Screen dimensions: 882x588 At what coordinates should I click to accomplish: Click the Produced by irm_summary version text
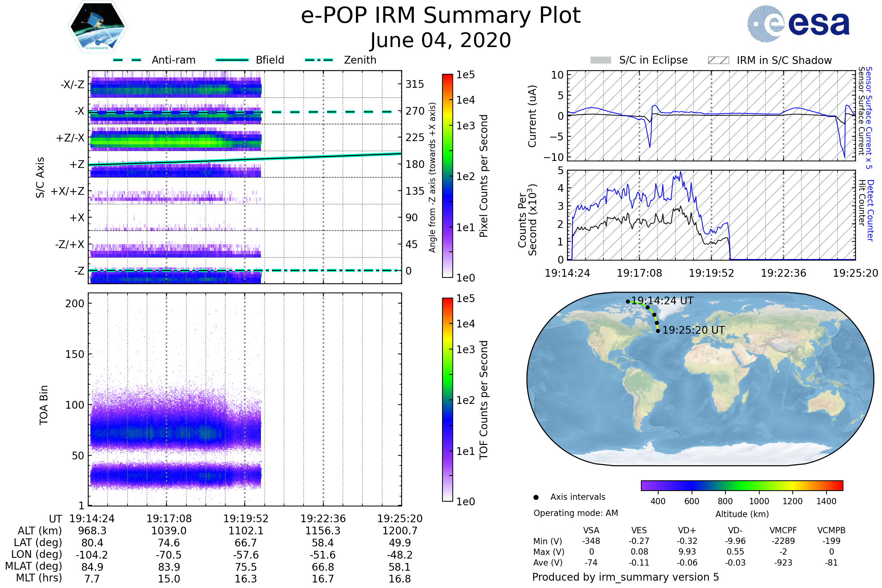pyautogui.click(x=625, y=577)
